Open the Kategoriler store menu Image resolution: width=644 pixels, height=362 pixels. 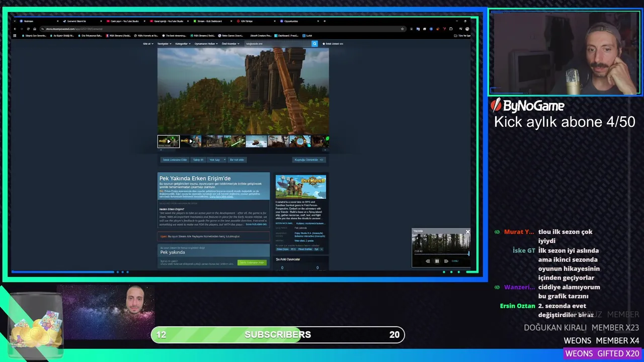tap(183, 44)
